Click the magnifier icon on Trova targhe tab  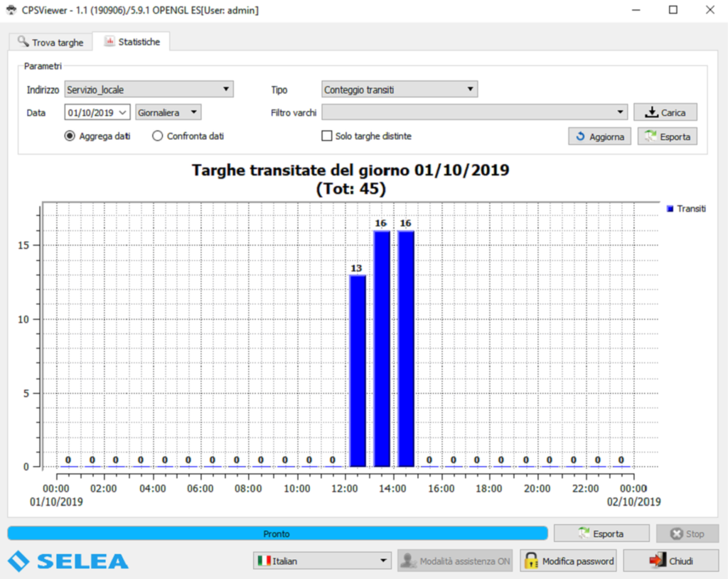23,41
